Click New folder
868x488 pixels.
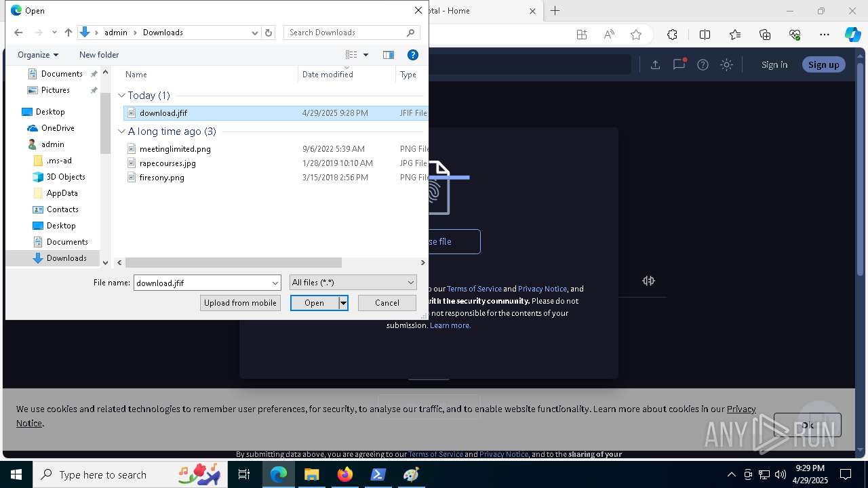(x=99, y=55)
